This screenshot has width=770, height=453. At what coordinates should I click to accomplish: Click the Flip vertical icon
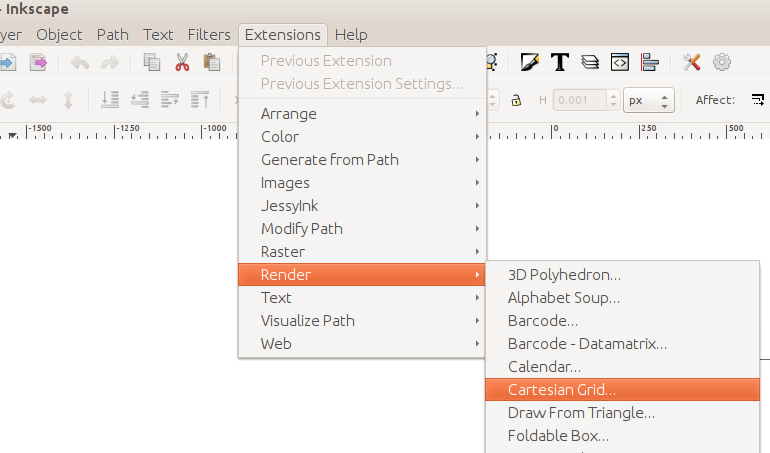[68, 100]
